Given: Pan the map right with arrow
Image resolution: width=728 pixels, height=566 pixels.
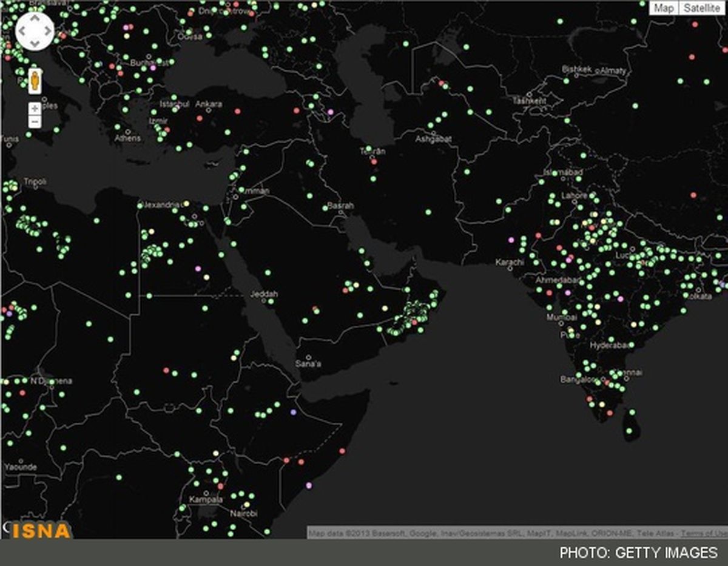Looking at the screenshot, I should point(47,31).
